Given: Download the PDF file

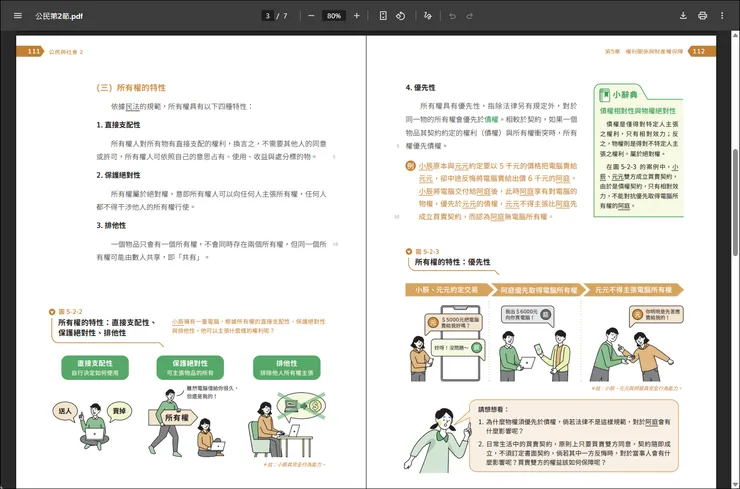Looking at the screenshot, I should click(683, 16).
